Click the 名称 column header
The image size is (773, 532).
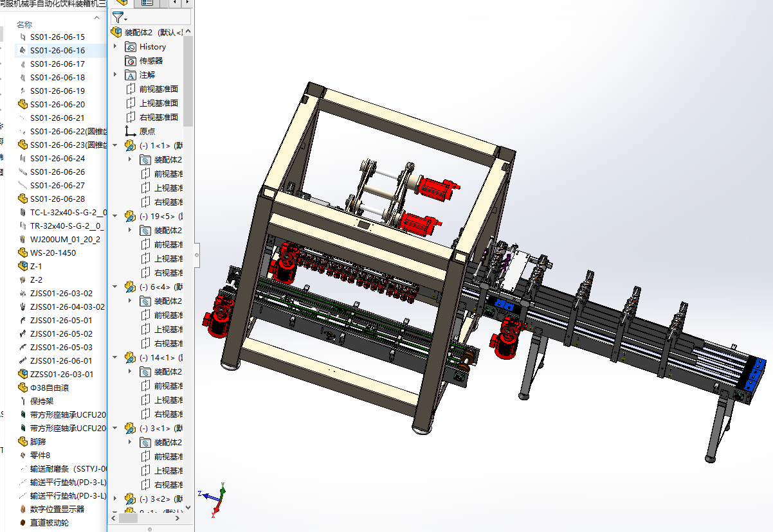[24, 24]
